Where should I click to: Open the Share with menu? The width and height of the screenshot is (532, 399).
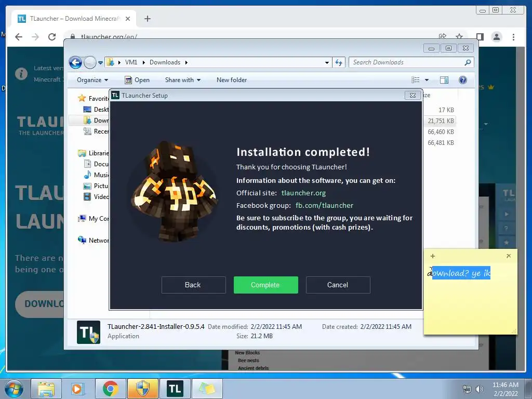[182, 80]
